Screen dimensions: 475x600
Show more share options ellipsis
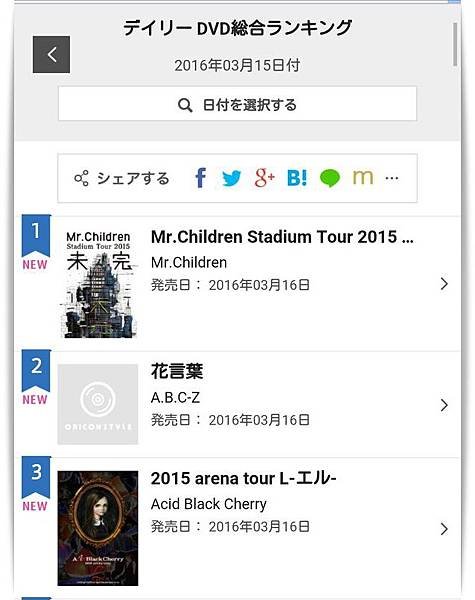pyautogui.click(x=392, y=178)
